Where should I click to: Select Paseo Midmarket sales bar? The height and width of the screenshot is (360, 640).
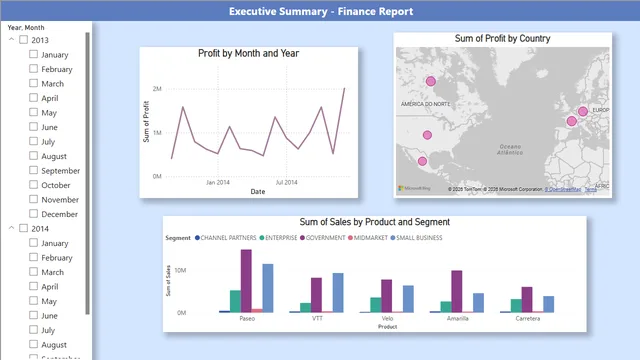pyautogui.click(x=257, y=311)
